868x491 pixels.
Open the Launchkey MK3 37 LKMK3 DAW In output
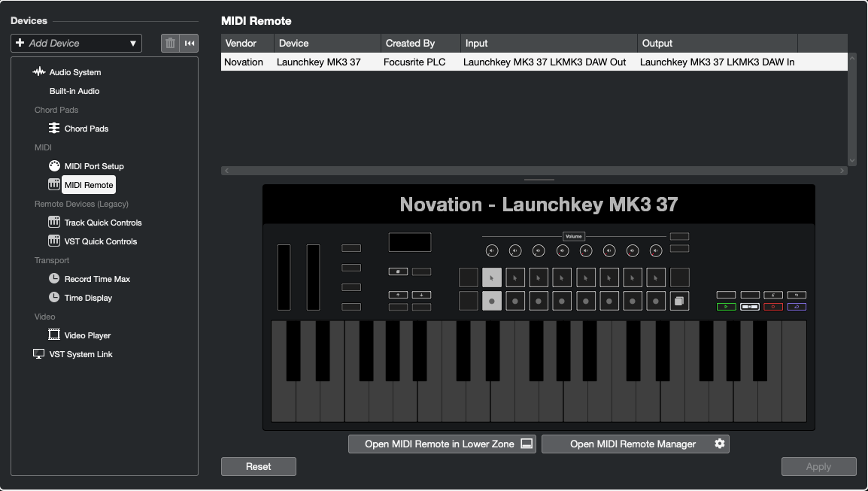(x=718, y=62)
